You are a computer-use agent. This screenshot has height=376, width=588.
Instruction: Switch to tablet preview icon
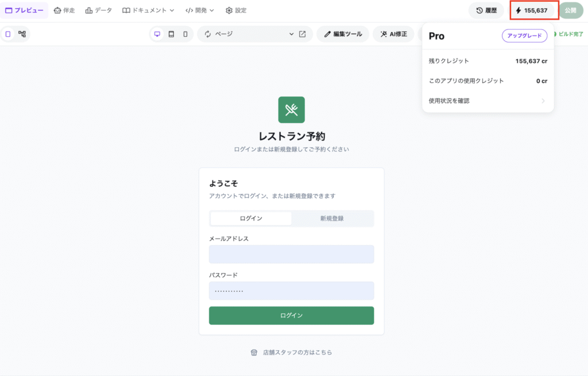[171, 34]
